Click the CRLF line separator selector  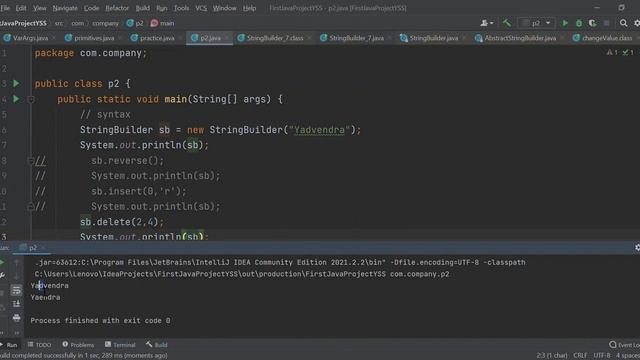click(x=580, y=356)
